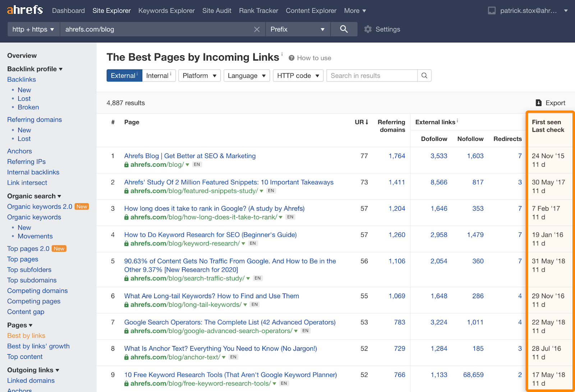Clear the URL input using the X icon
This screenshot has width=575, height=392.
pos(257,29)
